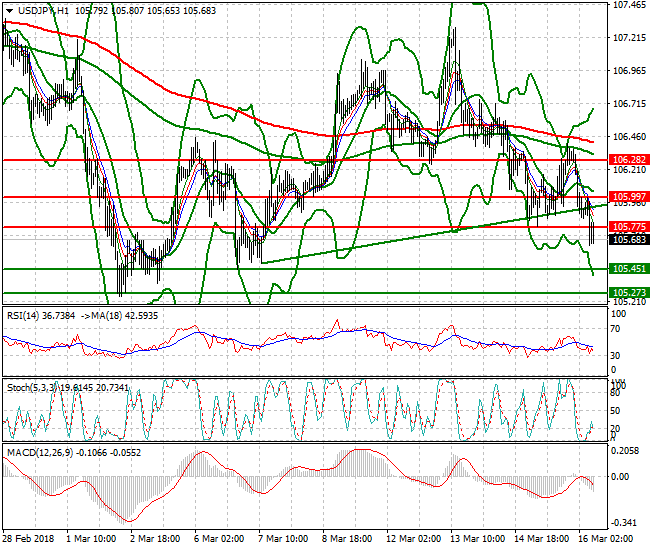
Task: Select the 105.273 green support level label
Action: 627,292
